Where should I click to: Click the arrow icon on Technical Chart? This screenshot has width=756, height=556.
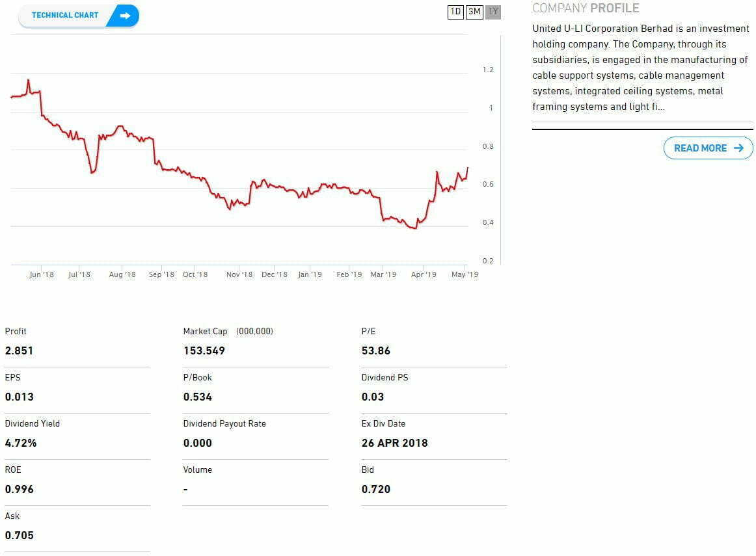pos(125,16)
